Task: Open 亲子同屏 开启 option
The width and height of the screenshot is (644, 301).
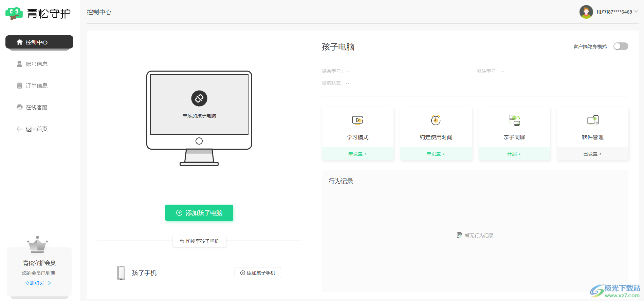Action: tap(514, 154)
